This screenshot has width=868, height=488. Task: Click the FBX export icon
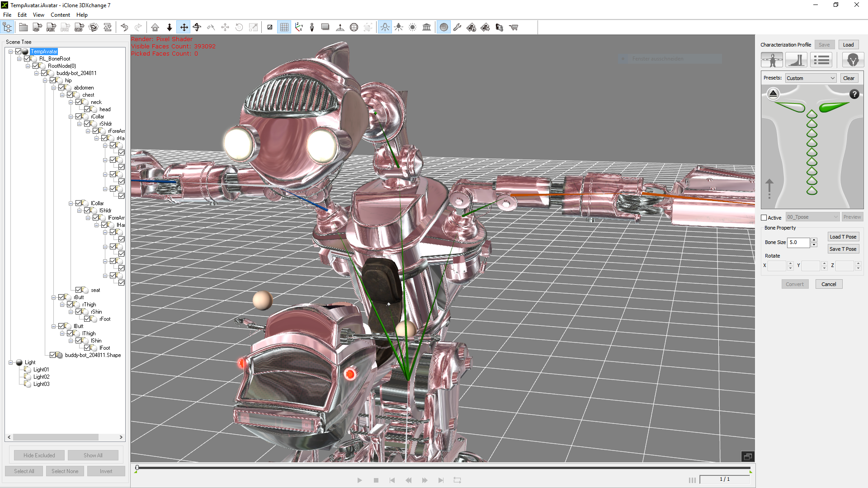pyautogui.click(x=51, y=28)
